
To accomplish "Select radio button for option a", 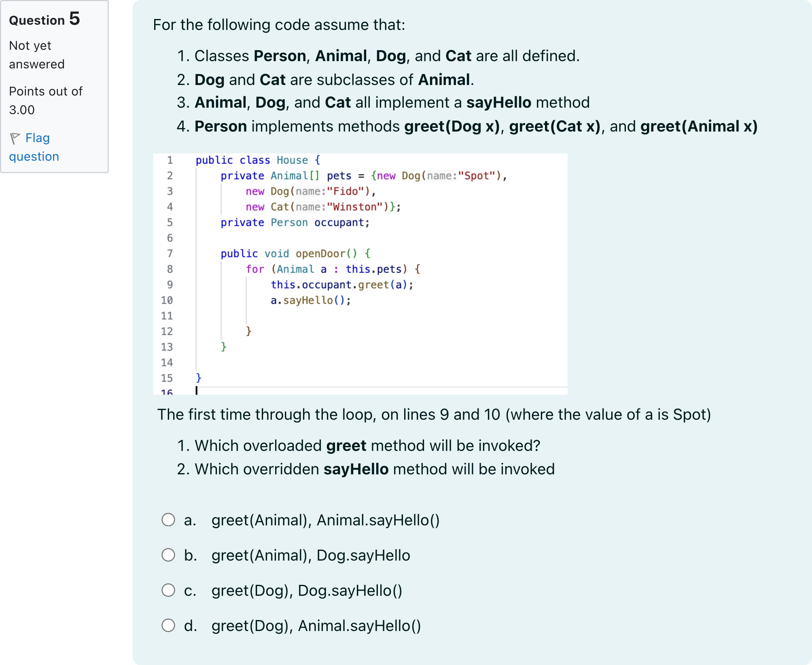I will (x=168, y=520).
